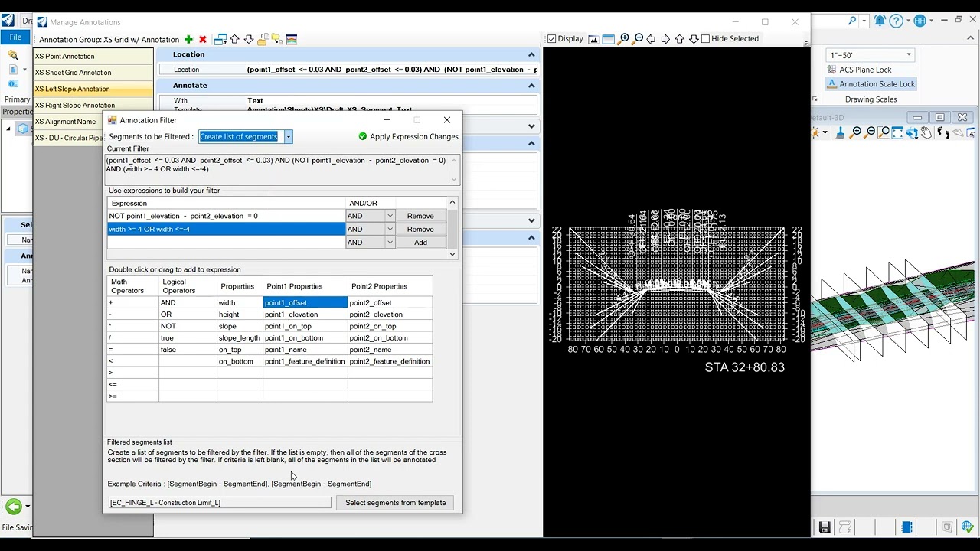Open the Help question mark icon
Viewport: 980px width, 551px height.
[x=896, y=21]
